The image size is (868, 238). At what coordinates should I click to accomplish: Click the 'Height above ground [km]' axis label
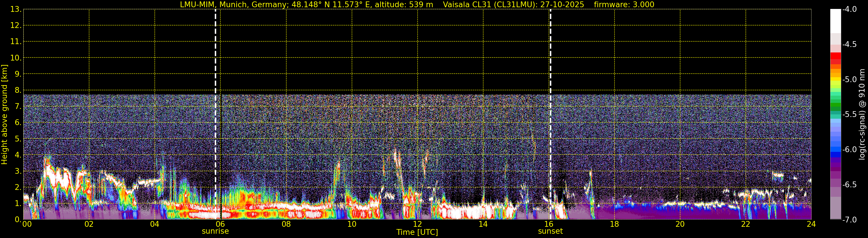(x=4, y=114)
